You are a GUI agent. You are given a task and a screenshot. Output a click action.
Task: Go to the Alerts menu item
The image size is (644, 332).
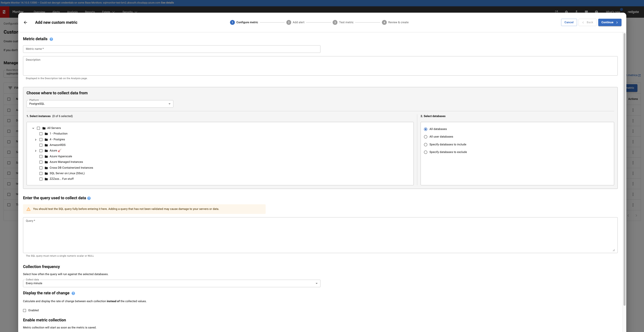tap(56, 12)
